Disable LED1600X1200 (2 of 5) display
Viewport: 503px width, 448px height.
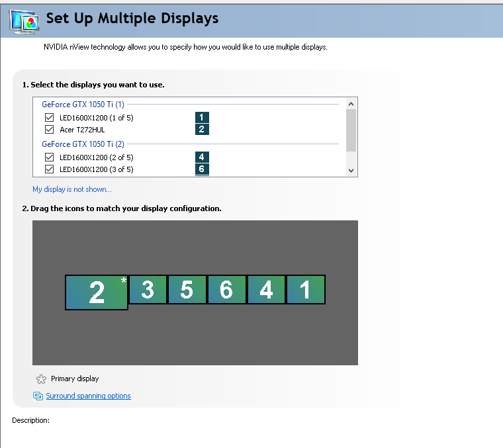pyautogui.click(x=49, y=157)
